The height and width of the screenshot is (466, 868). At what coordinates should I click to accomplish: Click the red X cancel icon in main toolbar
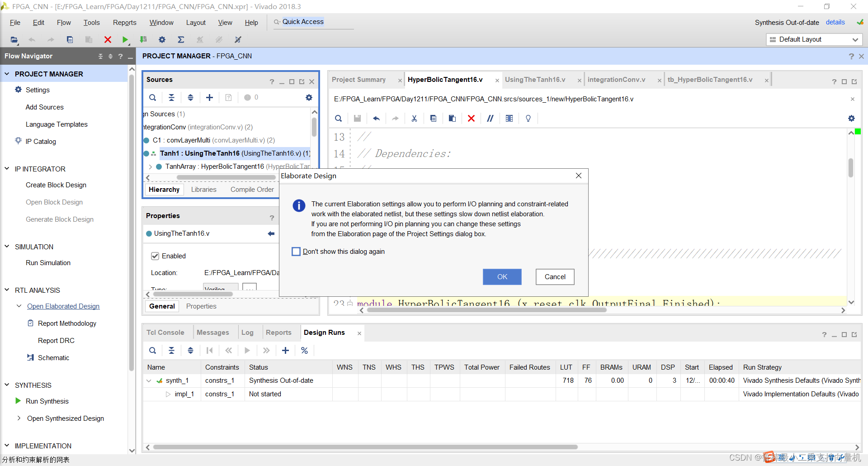coord(108,40)
